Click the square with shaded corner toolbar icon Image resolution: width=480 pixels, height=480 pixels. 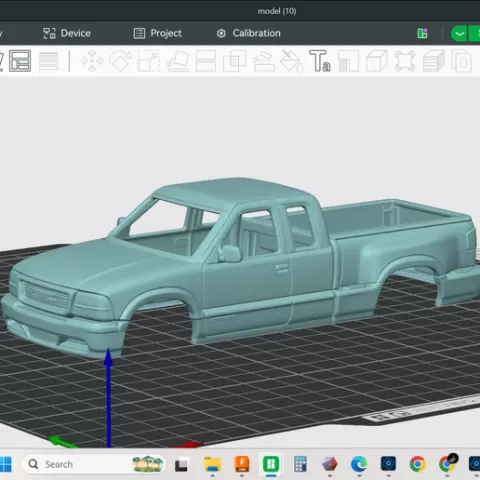click(x=348, y=61)
